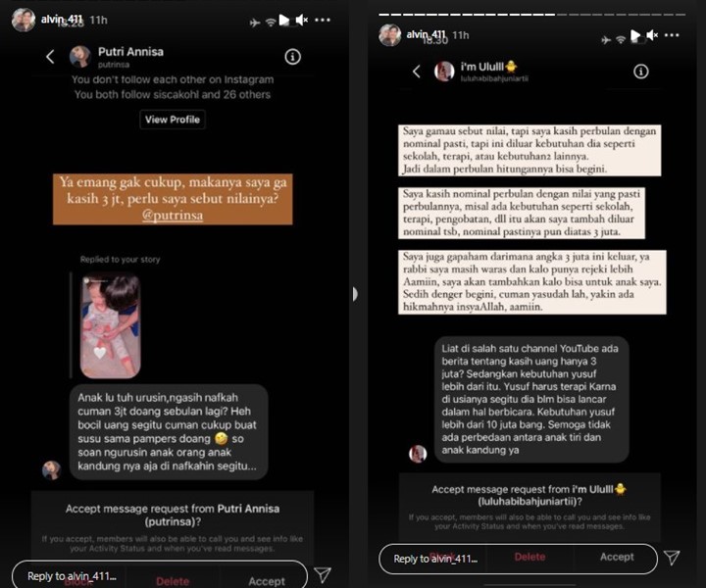Open the info icon in i'm Ululll chat
Image resolution: width=706 pixels, height=588 pixels.
coord(641,72)
